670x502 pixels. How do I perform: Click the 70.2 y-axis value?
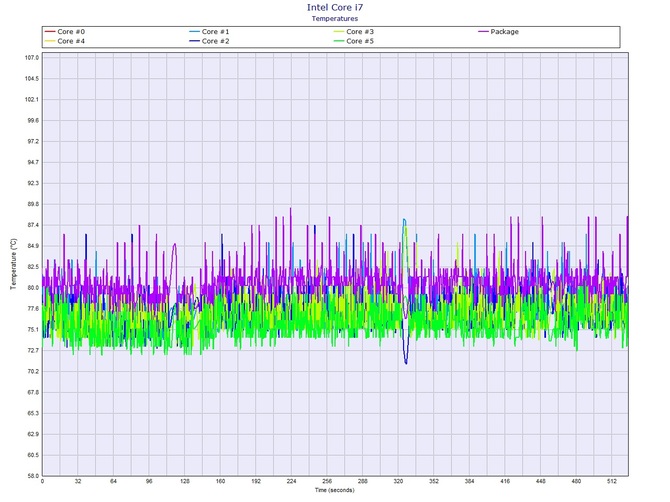[x=33, y=372]
